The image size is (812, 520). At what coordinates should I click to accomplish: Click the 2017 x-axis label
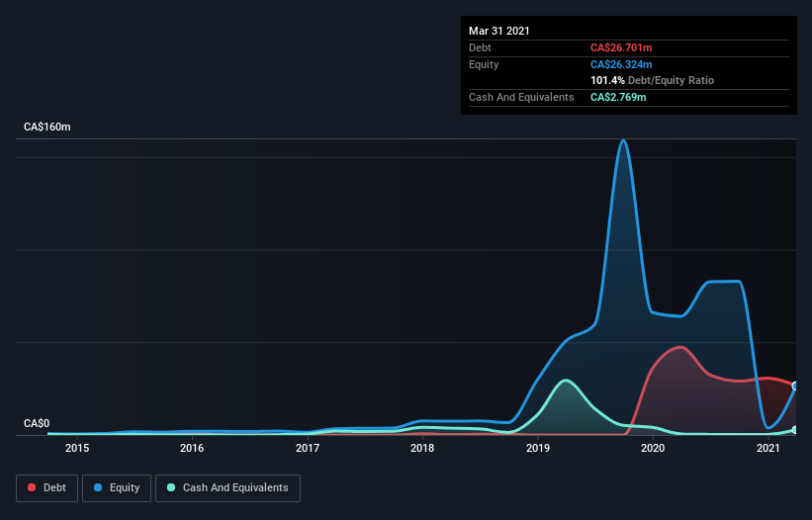pos(308,448)
